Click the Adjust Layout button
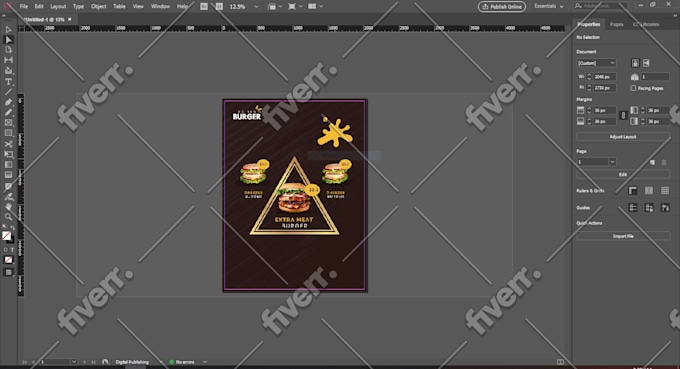 (623, 137)
